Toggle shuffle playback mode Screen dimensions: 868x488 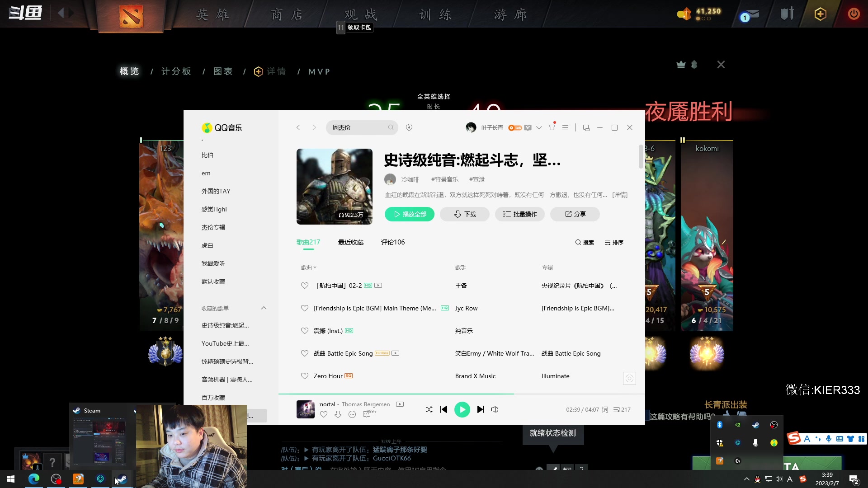pyautogui.click(x=429, y=409)
